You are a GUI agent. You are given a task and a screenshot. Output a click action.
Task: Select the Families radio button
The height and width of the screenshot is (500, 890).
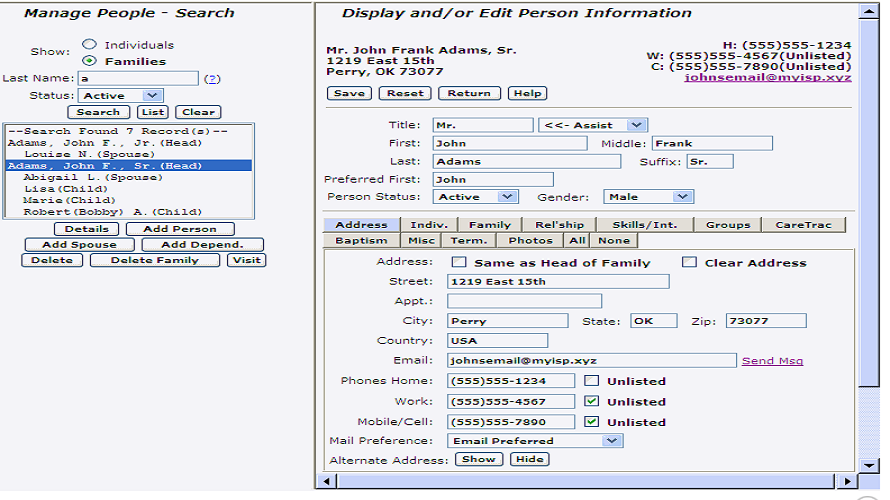(89, 61)
